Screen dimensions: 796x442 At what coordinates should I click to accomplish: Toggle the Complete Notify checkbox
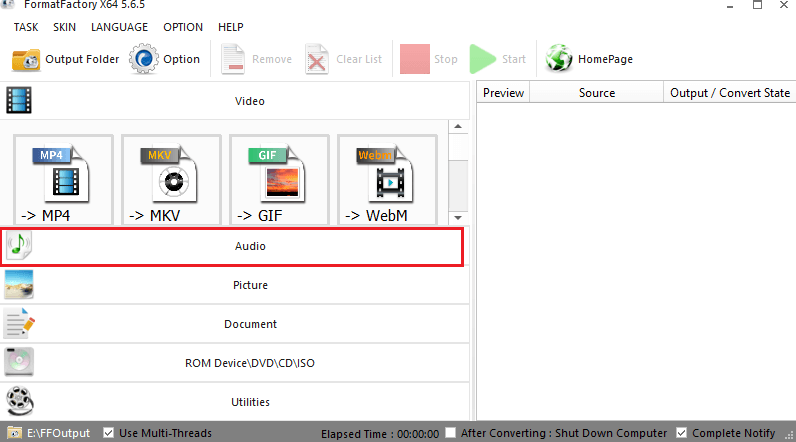[x=681, y=433]
